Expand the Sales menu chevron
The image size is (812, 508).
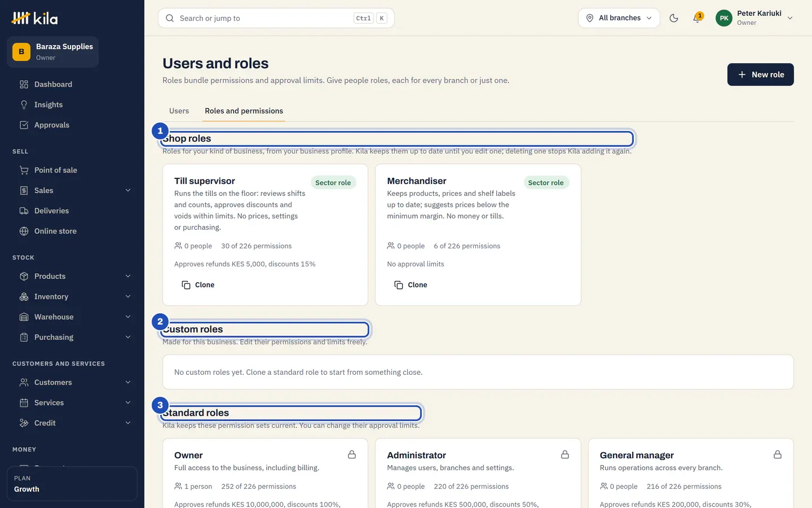(x=128, y=191)
